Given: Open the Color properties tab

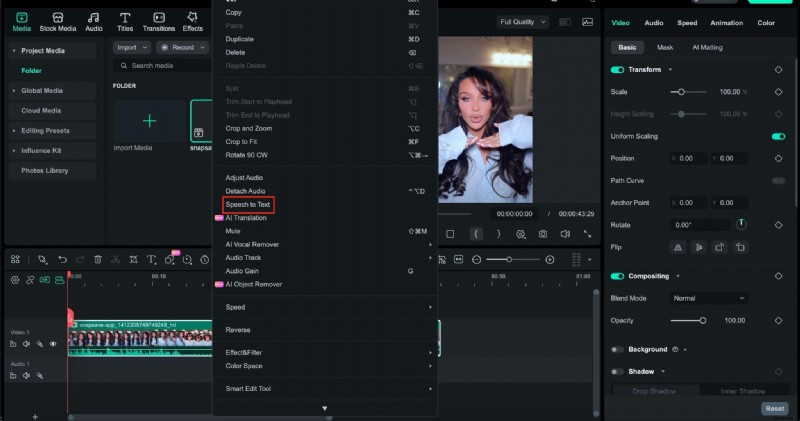Looking at the screenshot, I should [766, 23].
